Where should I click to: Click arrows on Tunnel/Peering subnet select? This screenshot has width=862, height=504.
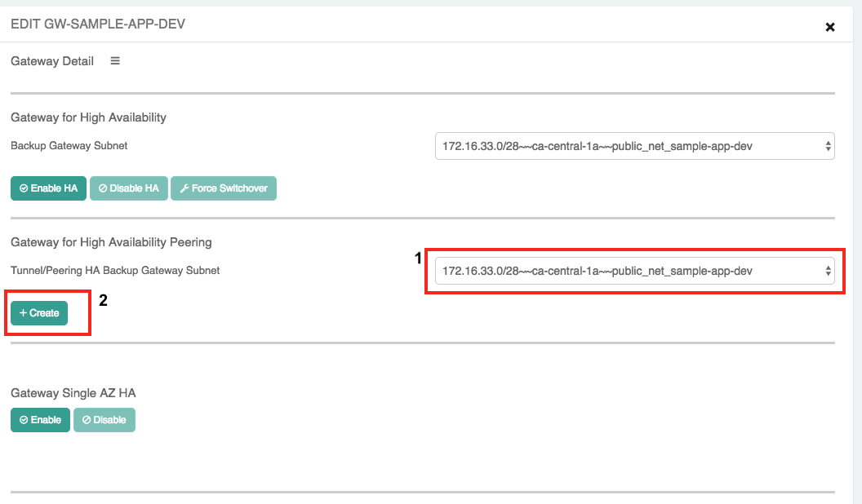[x=828, y=271]
